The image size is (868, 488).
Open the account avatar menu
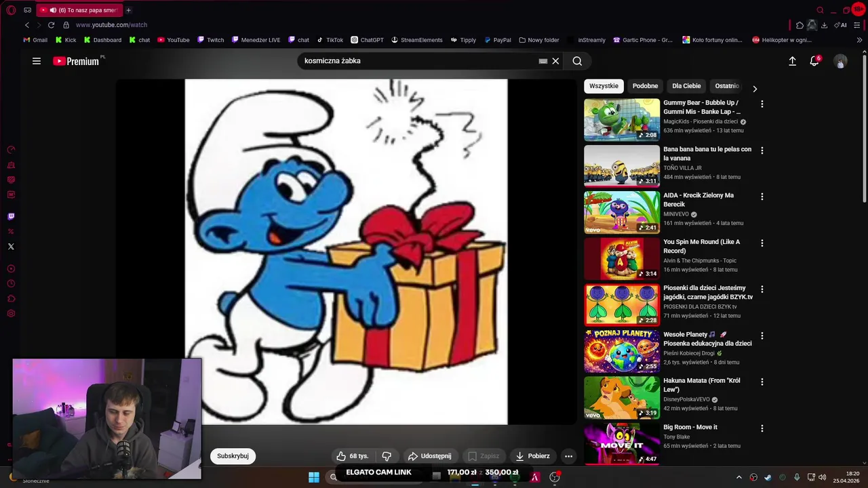point(840,61)
